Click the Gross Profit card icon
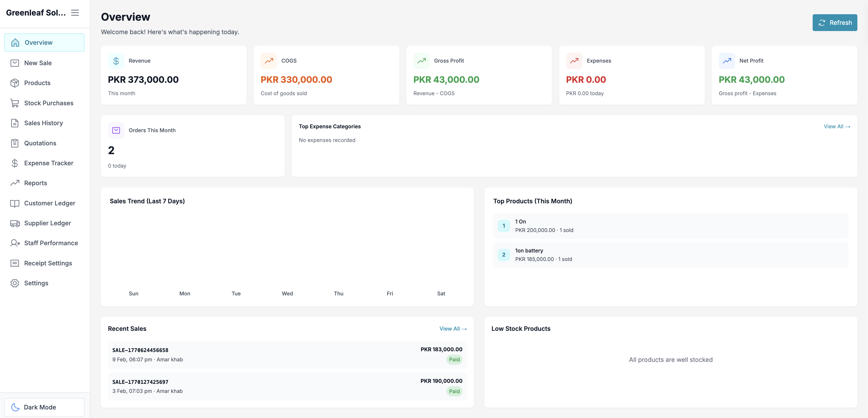Image resolution: width=868 pixels, height=418 pixels. tap(422, 61)
